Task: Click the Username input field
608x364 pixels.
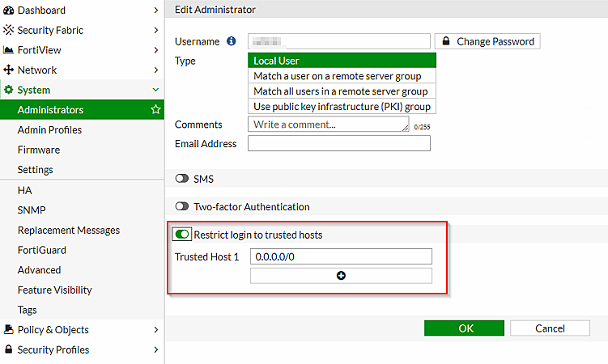Action: (x=339, y=41)
